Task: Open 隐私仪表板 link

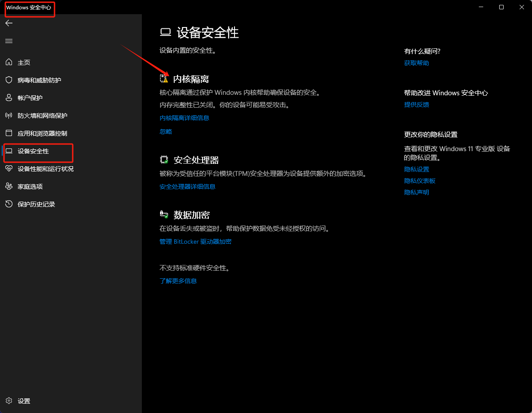Action: pyautogui.click(x=420, y=181)
